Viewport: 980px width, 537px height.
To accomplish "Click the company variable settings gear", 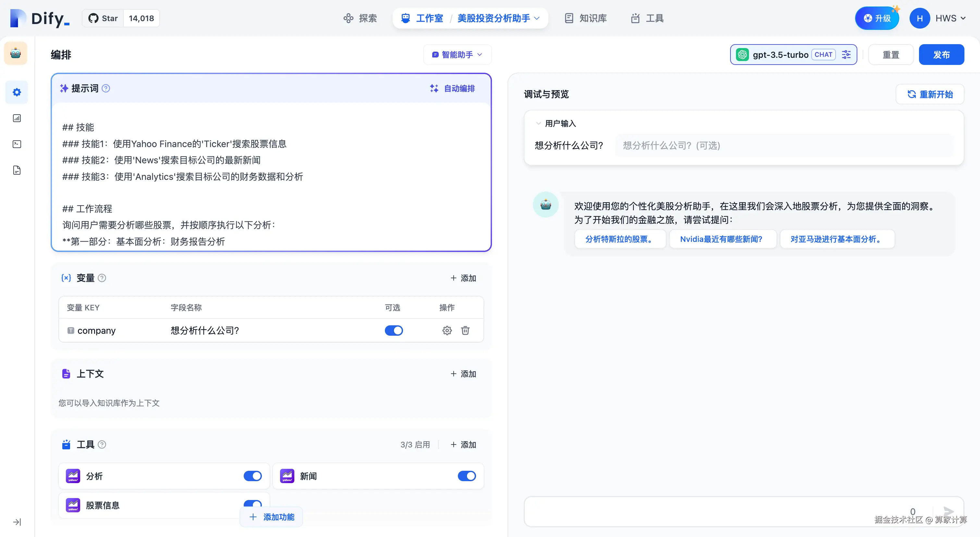I will tap(447, 330).
